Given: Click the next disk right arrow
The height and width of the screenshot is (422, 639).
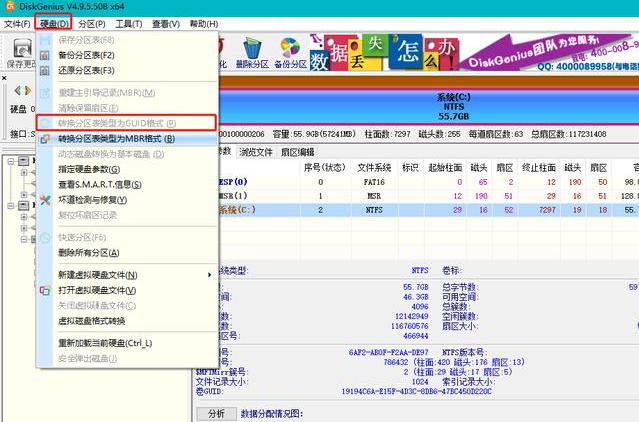Looking at the screenshot, I should point(28,90).
